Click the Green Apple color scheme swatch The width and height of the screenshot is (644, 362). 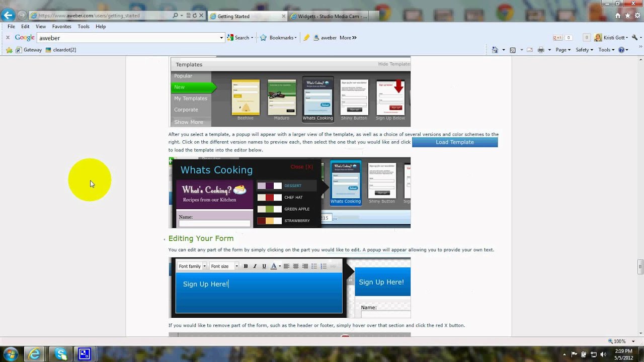269,209
